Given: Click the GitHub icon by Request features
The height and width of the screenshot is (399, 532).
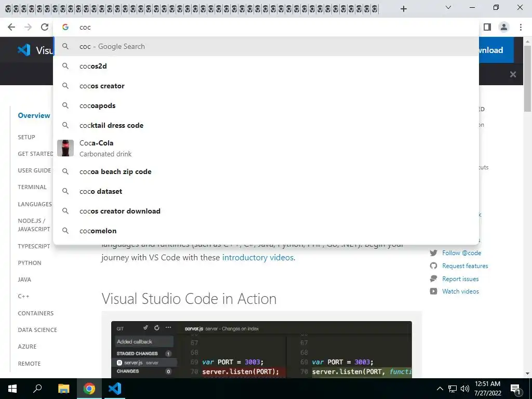Looking at the screenshot, I should point(434,265).
